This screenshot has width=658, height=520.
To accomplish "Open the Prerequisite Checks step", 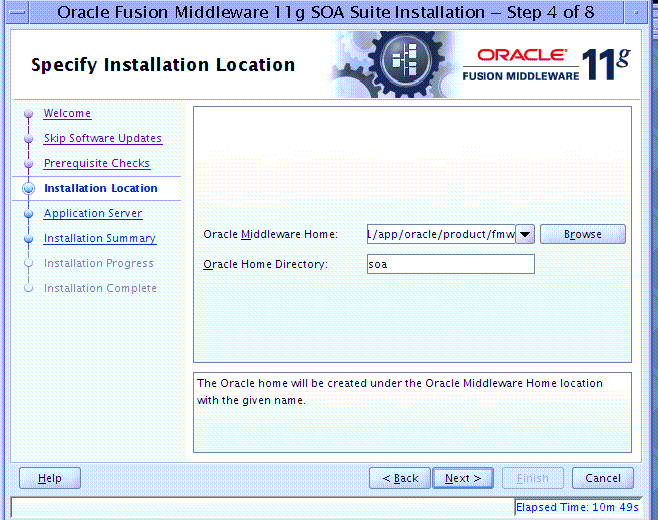I will pyautogui.click(x=97, y=163).
